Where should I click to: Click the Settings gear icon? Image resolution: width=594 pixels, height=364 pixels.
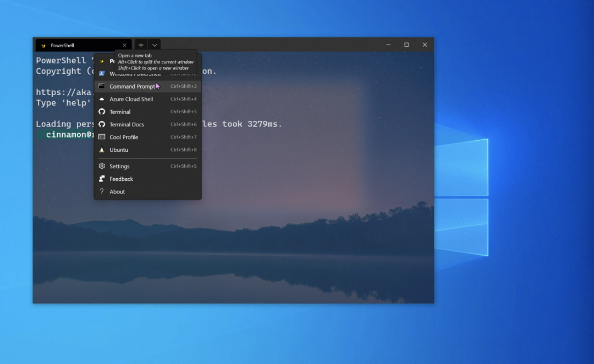tap(102, 166)
